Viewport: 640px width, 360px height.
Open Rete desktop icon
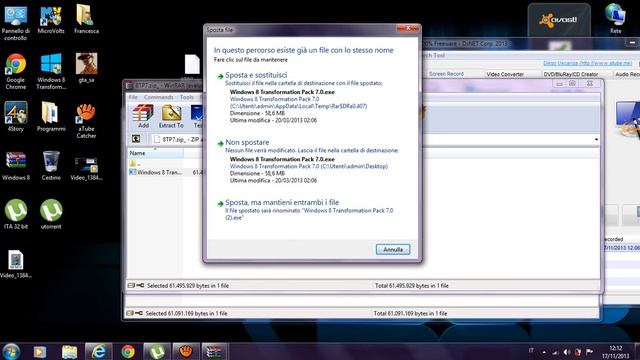[x=615, y=19]
